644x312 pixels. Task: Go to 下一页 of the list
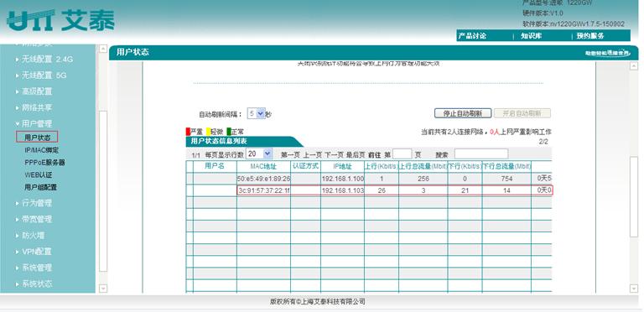point(335,155)
